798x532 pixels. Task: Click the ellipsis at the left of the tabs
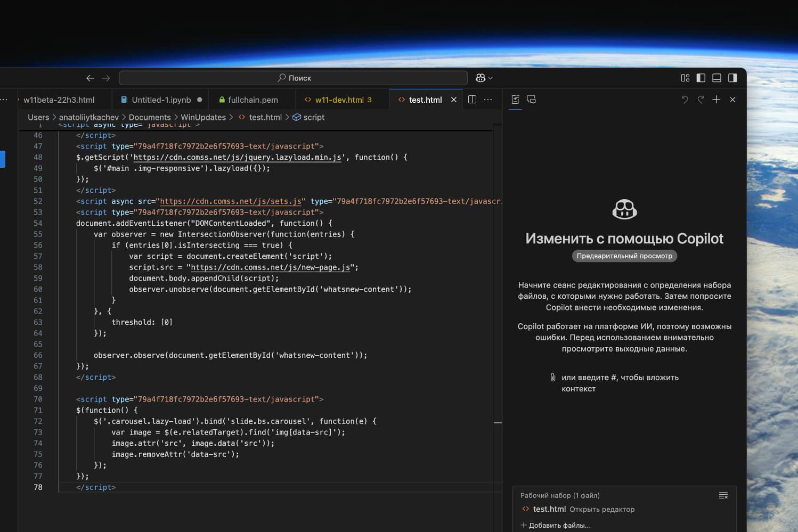point(4,100)
